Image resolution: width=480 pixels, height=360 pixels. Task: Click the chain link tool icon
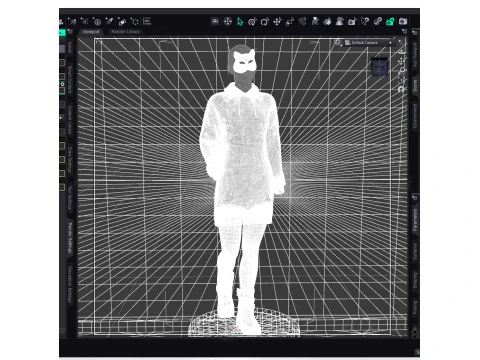[x=378, y=22]
